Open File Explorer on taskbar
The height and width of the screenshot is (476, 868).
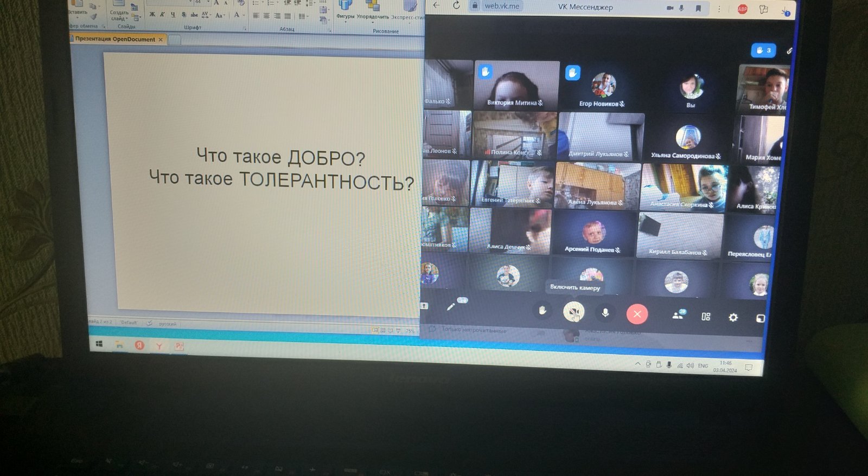point(119,344)
